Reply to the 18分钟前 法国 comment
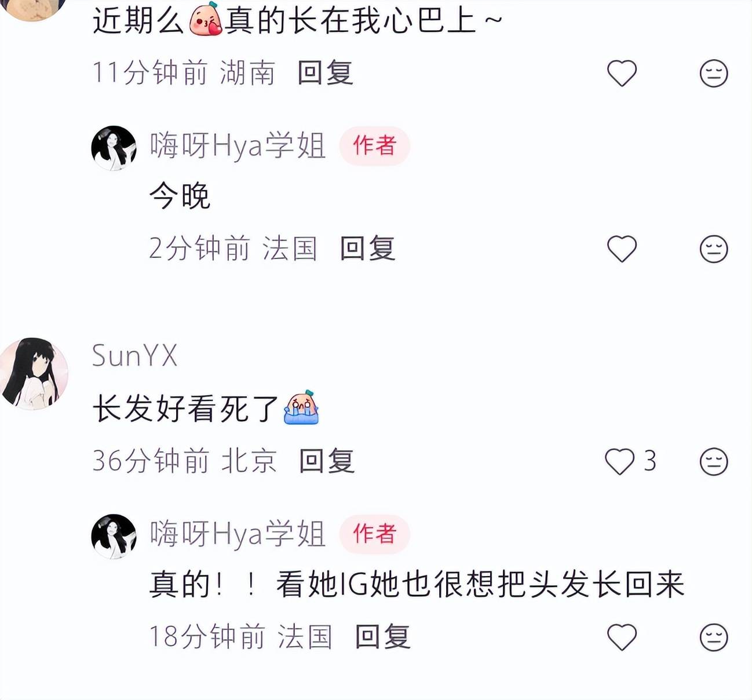752x700 pixels. click(x=382, y=637)
